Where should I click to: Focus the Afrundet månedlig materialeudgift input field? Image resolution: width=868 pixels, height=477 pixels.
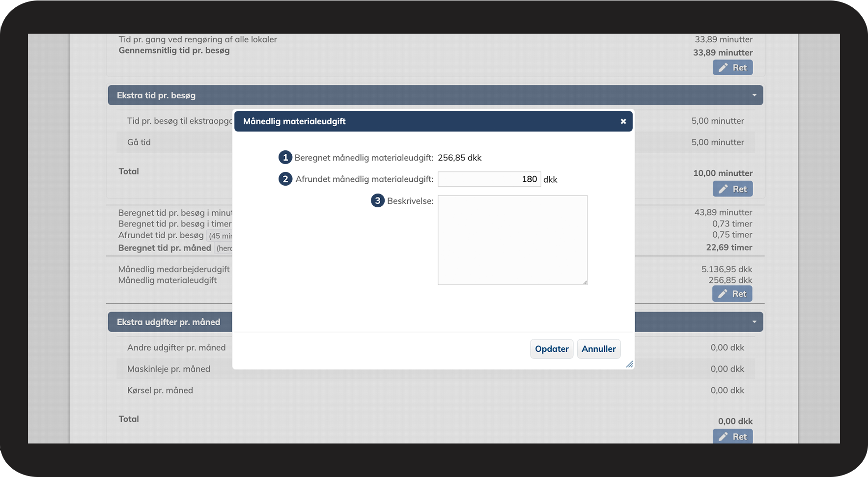[489, 179]
